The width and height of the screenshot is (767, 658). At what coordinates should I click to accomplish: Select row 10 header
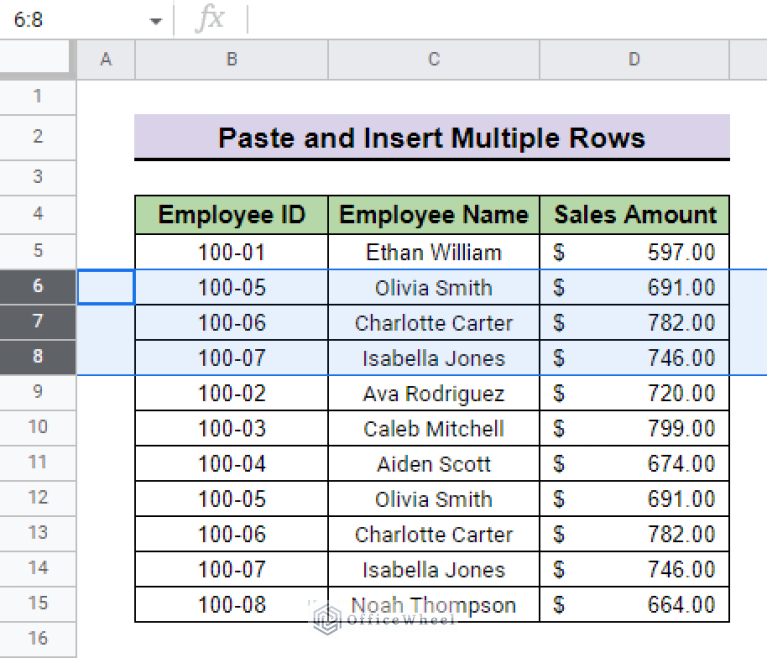[38, 428]
